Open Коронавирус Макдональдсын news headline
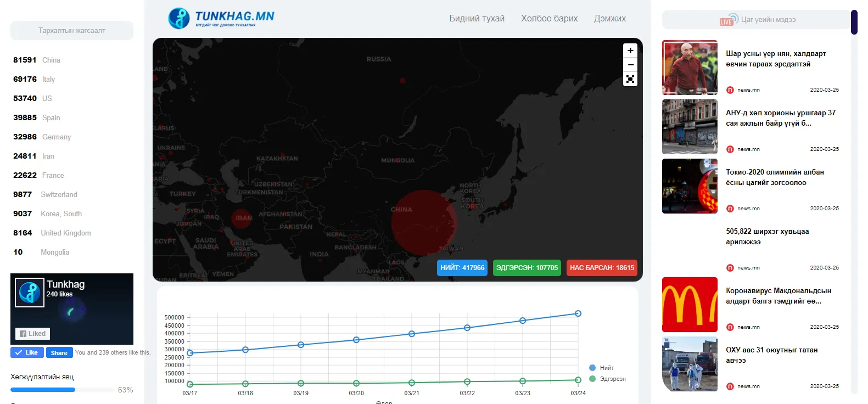 click(779, 296)
